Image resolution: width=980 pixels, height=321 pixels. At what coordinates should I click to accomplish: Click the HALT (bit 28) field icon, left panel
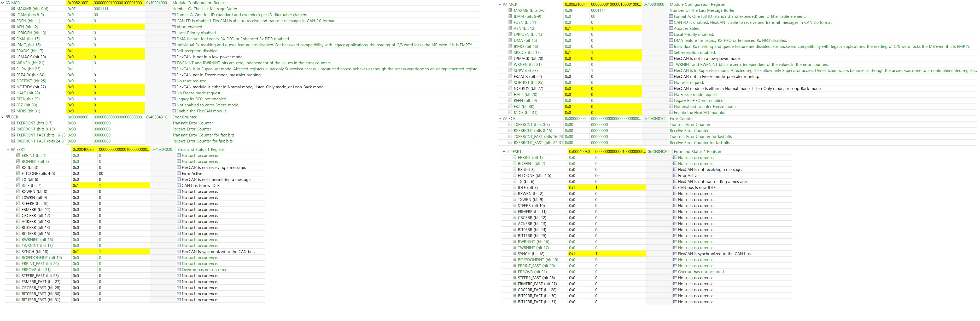(13, 93)
